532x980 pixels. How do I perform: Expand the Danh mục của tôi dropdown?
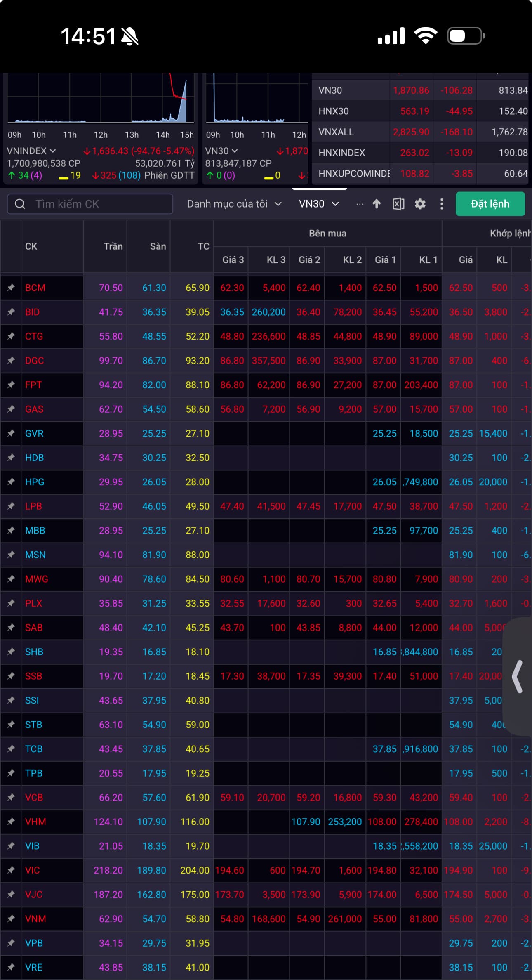tap(234, 204)
